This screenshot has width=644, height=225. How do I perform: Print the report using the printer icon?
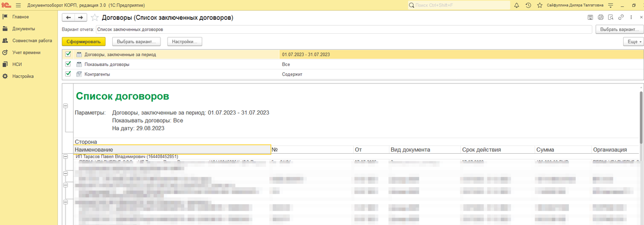601,18
